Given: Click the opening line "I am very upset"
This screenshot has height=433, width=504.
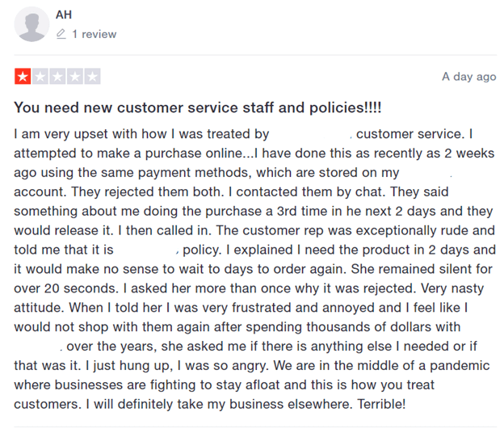Looking at the screenshot, I should (x=59, y=134).
